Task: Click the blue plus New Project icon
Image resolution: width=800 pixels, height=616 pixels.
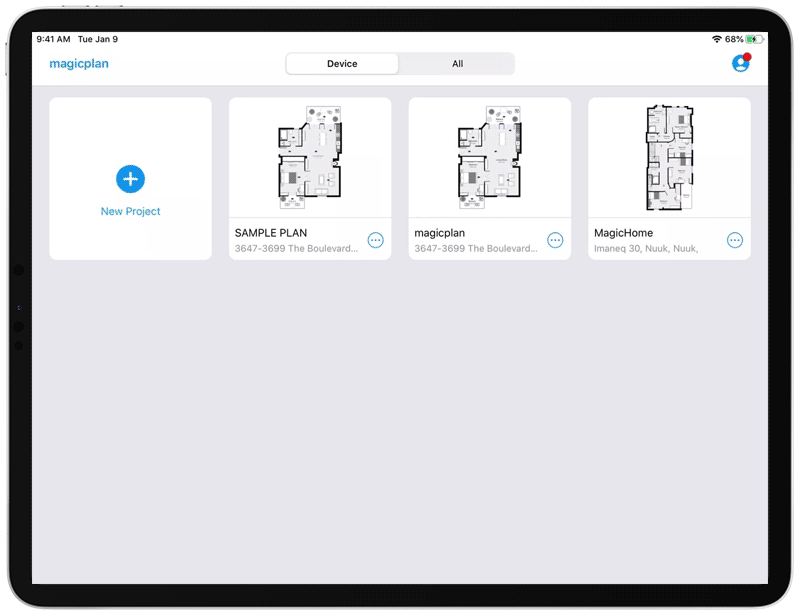Action: pyautogui.click(x=130, y=179)
